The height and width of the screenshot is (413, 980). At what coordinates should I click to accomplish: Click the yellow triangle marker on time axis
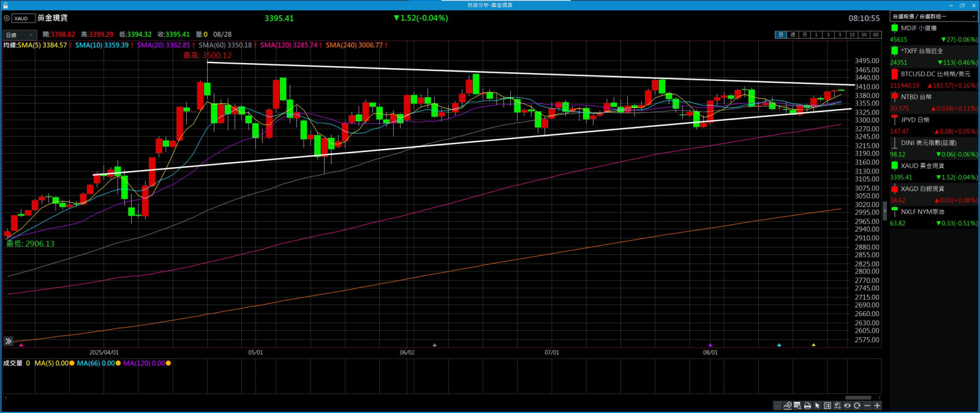[x=813, y=345]
